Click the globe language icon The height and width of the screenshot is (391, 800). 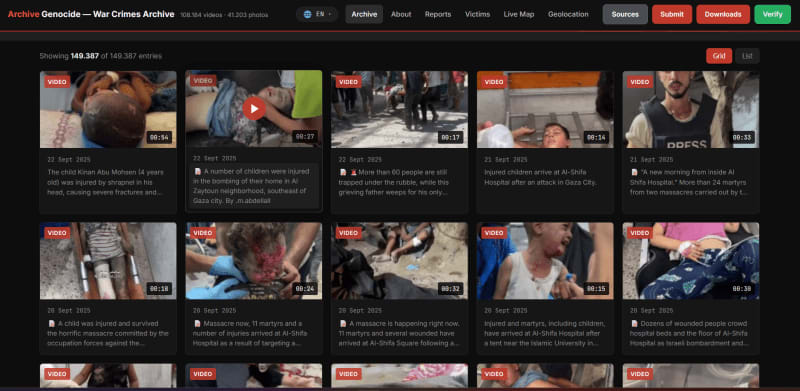pyautogui.click(x=307, y=14)
